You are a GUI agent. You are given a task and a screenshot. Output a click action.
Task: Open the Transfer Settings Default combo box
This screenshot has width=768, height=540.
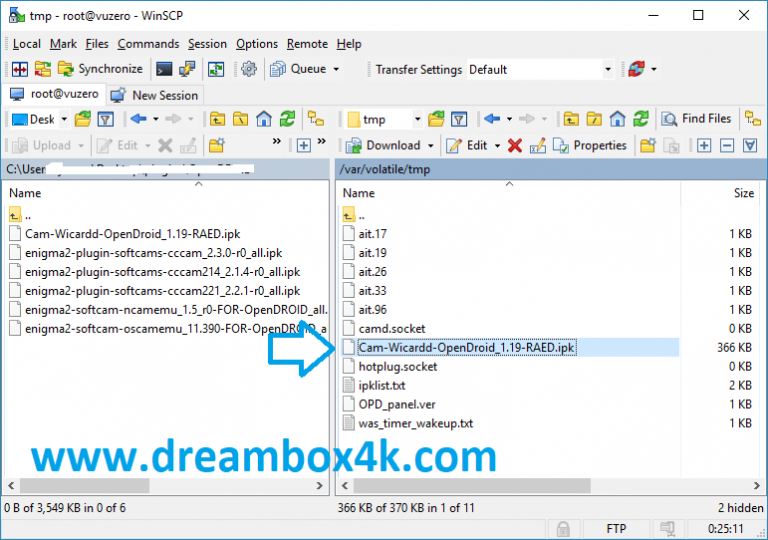pyautogui.click(x=541, y=70)
